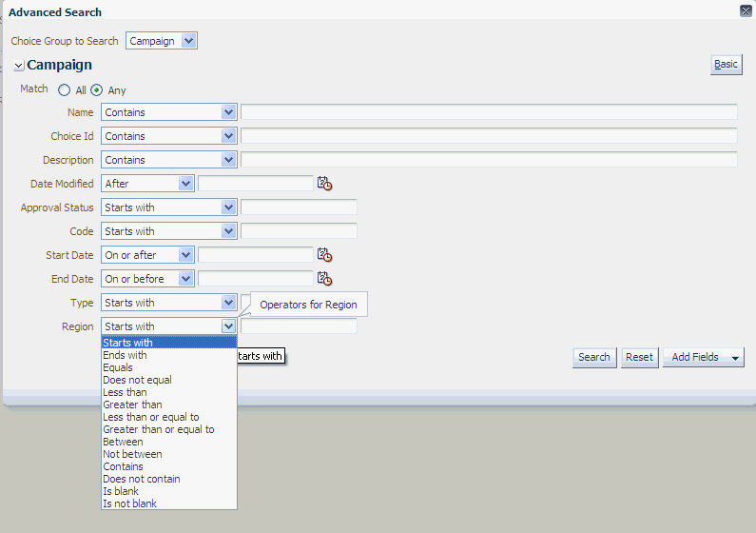Choose 'Between' operator
Screen dimensions: 756x533
(168, 442)
